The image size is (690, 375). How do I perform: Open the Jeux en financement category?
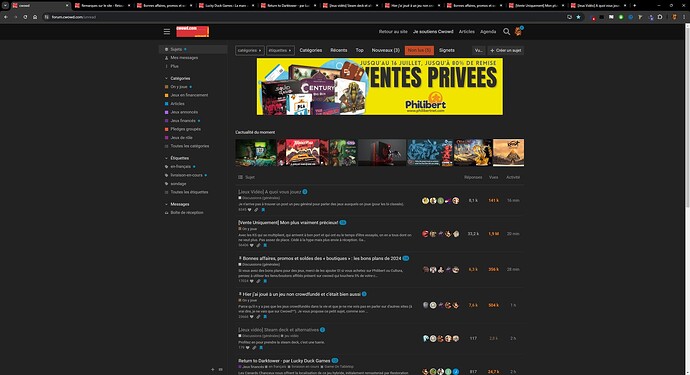[x=187, y=95]
